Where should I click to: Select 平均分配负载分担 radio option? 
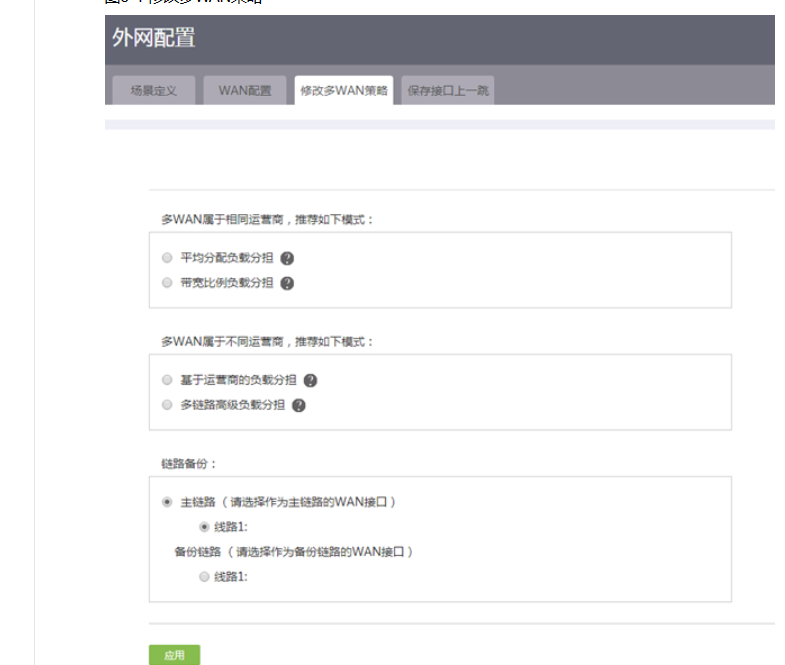tap(167, 258)
